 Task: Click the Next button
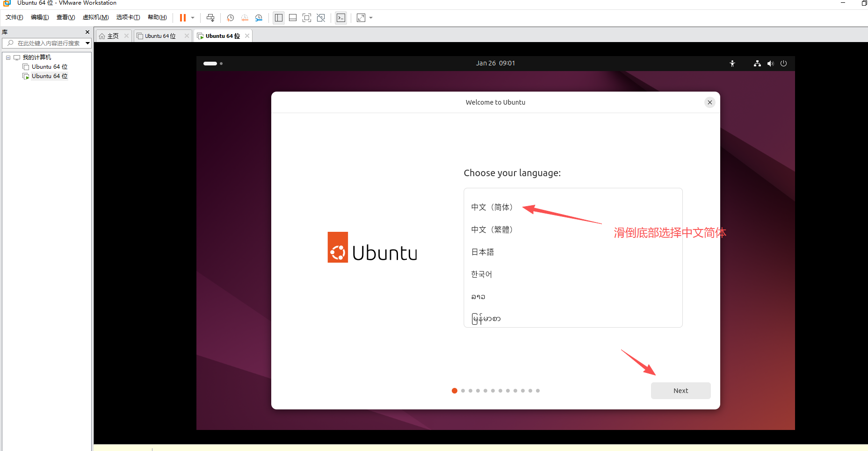pyautogui.click(x=680, y=391)
